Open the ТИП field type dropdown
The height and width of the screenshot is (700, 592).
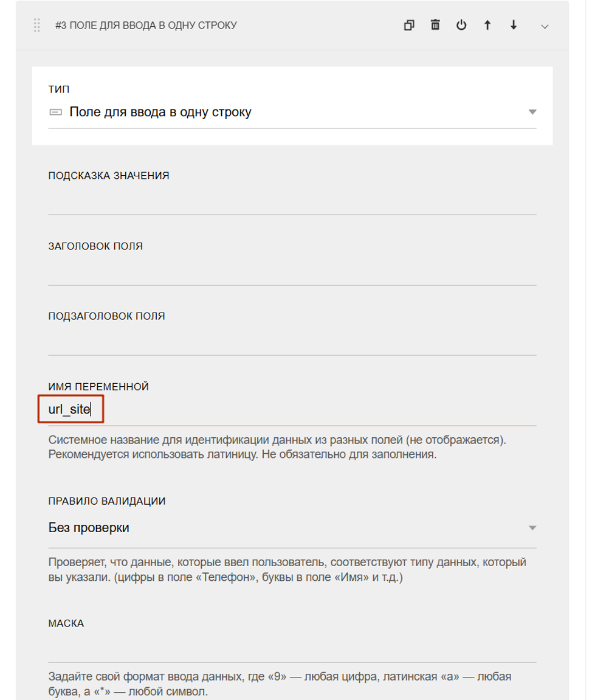tap(292, 112)
